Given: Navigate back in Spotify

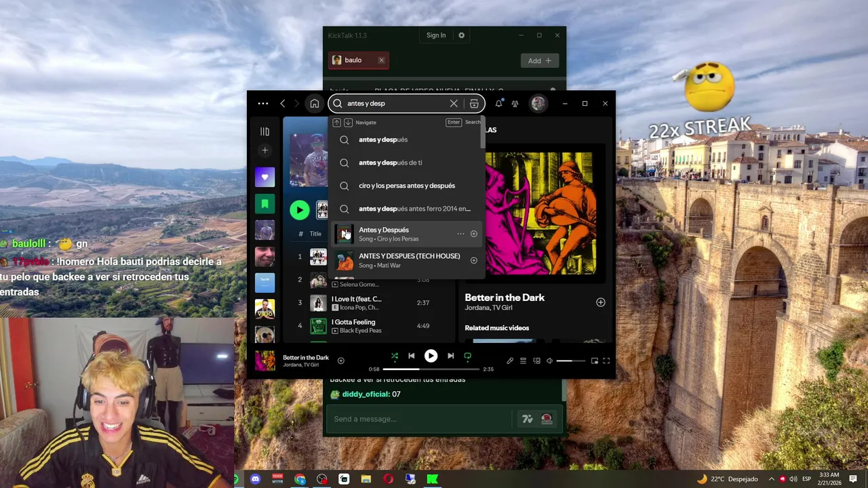Looking at the screenshot, I should pyautogui.click(x=283, y=104).
